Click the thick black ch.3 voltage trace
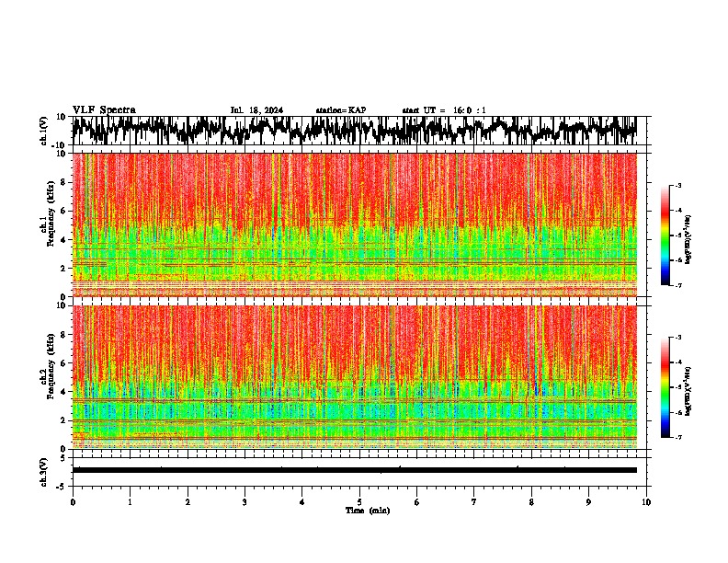 pos(355,470)
